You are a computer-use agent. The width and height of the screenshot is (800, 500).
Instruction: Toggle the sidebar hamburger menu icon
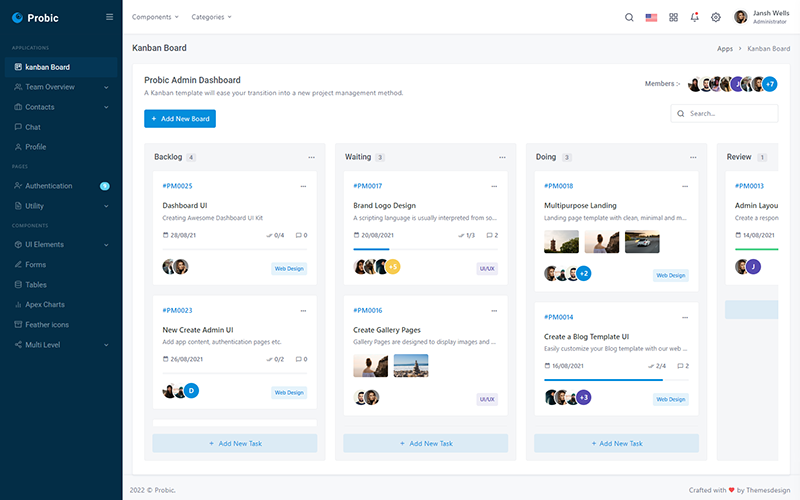[x=109, y=17]
